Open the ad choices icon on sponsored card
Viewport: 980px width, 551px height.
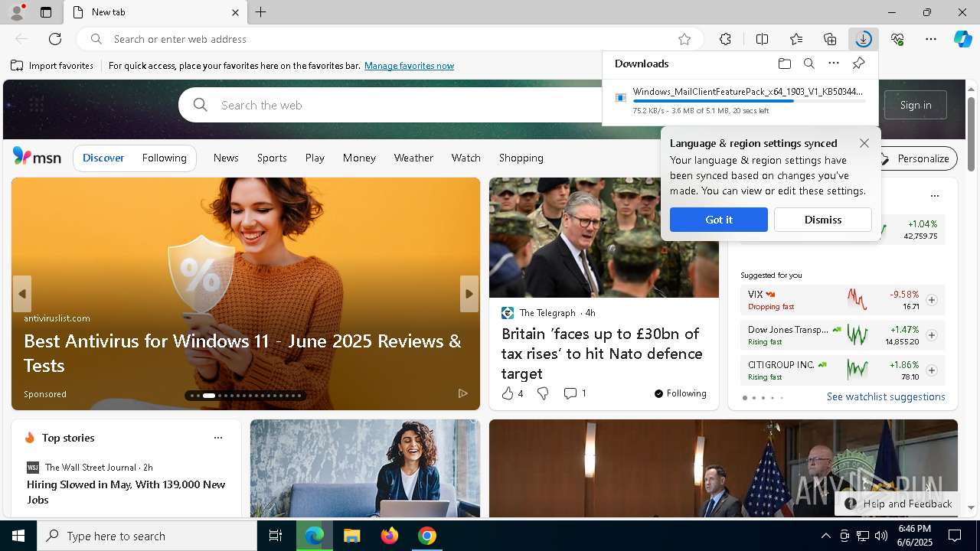pyautogui.click(x=462, y=393)
